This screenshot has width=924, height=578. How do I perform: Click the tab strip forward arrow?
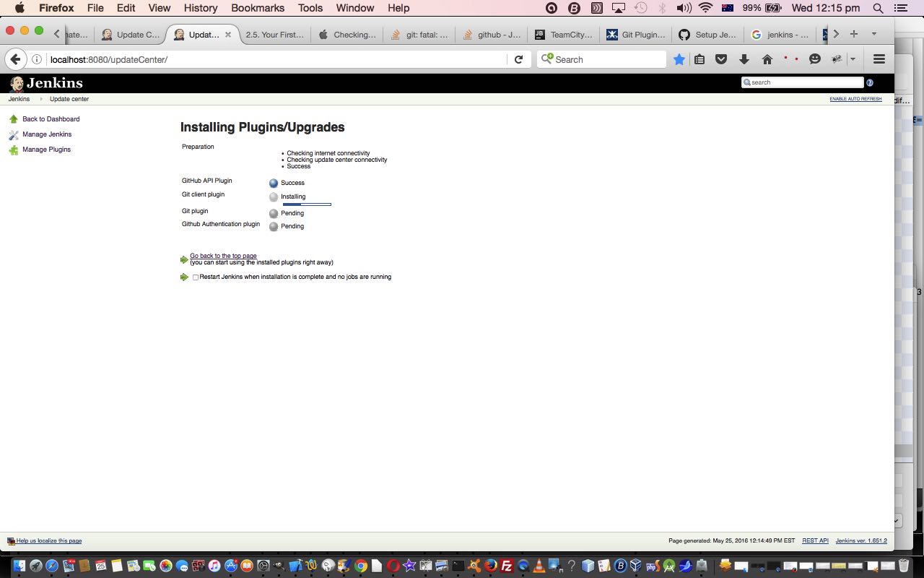click(x=836, y=34)
